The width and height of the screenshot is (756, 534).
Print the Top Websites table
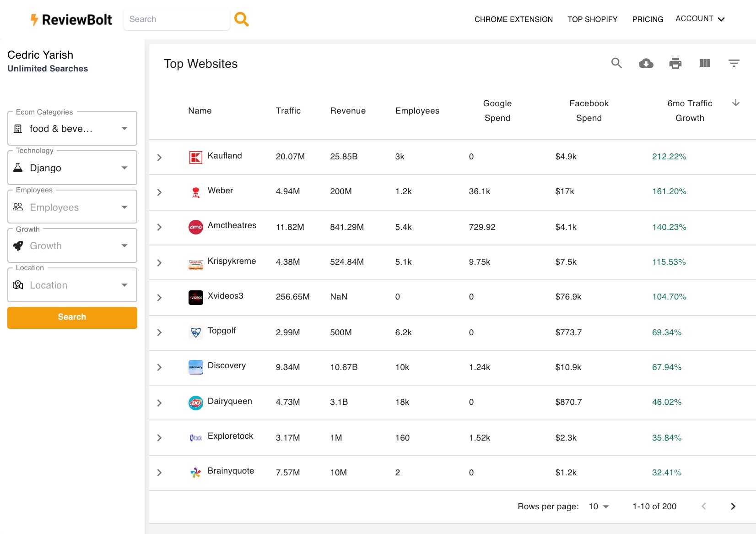tap(675, 63)
